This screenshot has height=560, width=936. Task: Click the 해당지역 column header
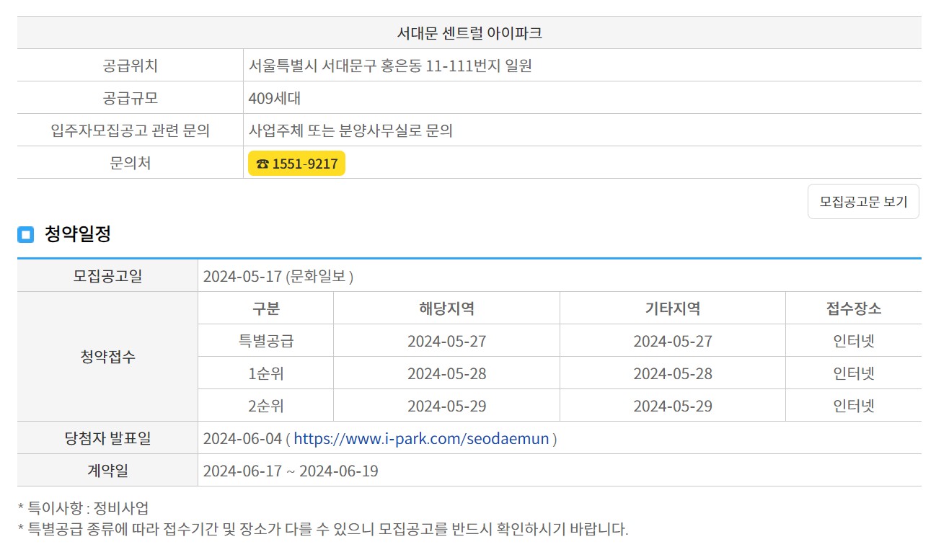point(447,308)
